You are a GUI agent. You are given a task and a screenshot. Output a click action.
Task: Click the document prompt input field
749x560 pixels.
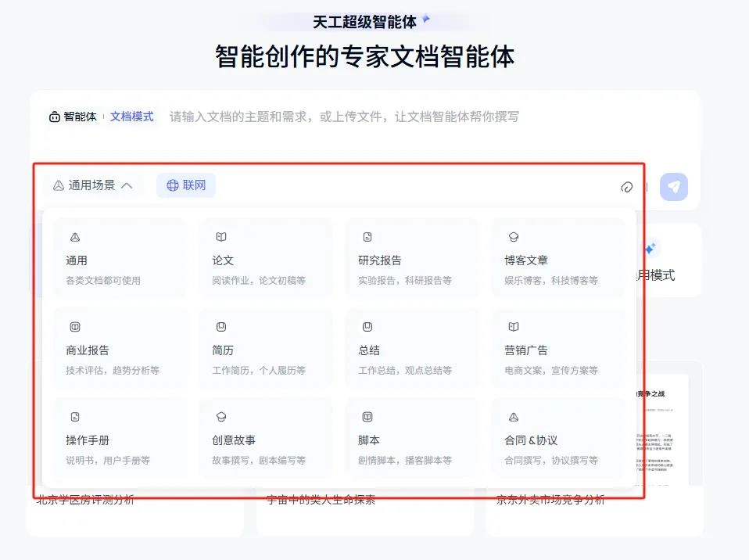[344, 117]
